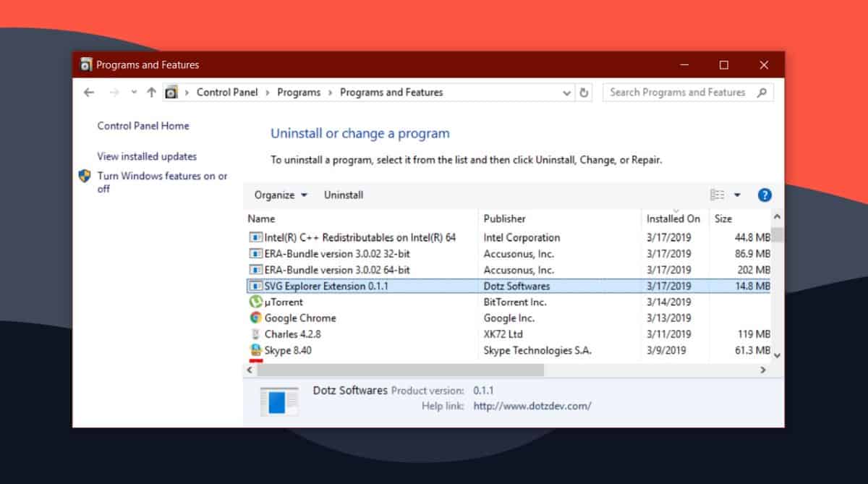Go up one folder level
Viewport: 868px width, 484px height.
click(x=151, y=93)
